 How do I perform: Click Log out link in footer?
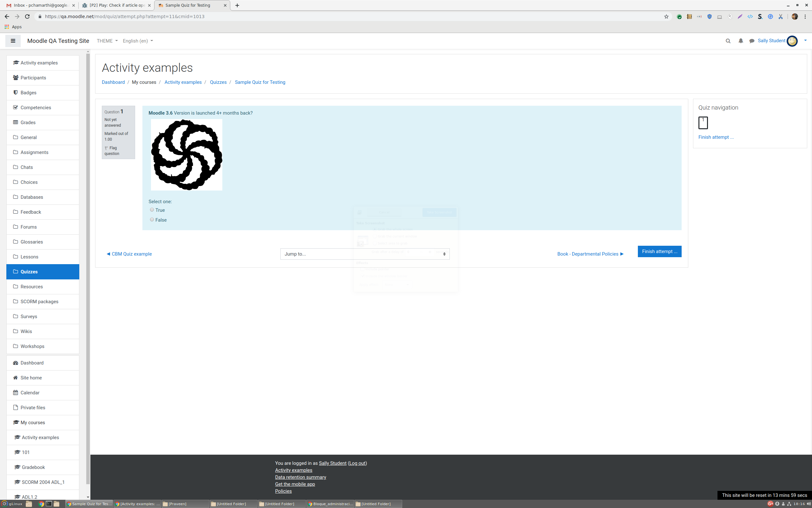coord(357,463)
